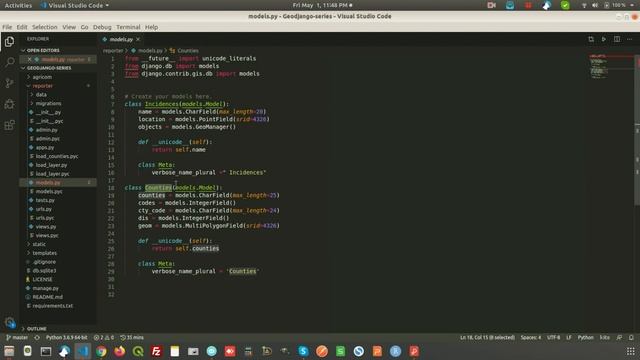Expand the Outline section

pyautogui.click(x=58, y=329)
